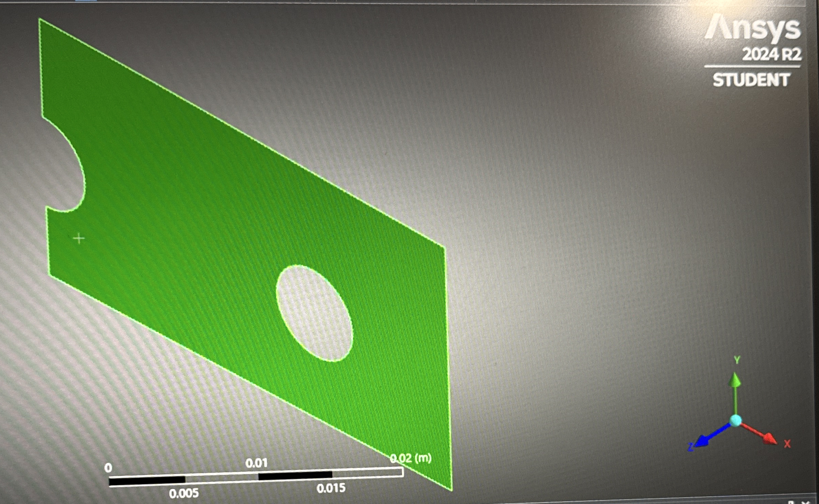Screen dimensions: 819x504
Task: Click the blue Z axis arrow on triad
Action: point(703,441)
